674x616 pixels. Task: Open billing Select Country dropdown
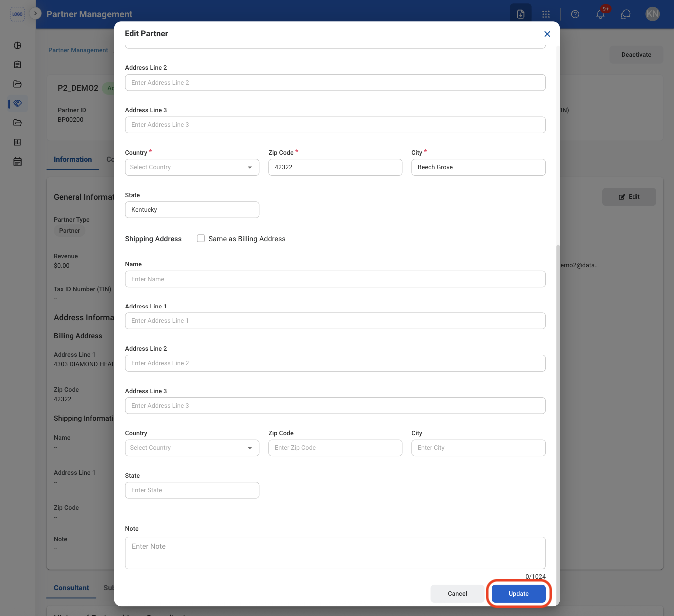[192, 167]
